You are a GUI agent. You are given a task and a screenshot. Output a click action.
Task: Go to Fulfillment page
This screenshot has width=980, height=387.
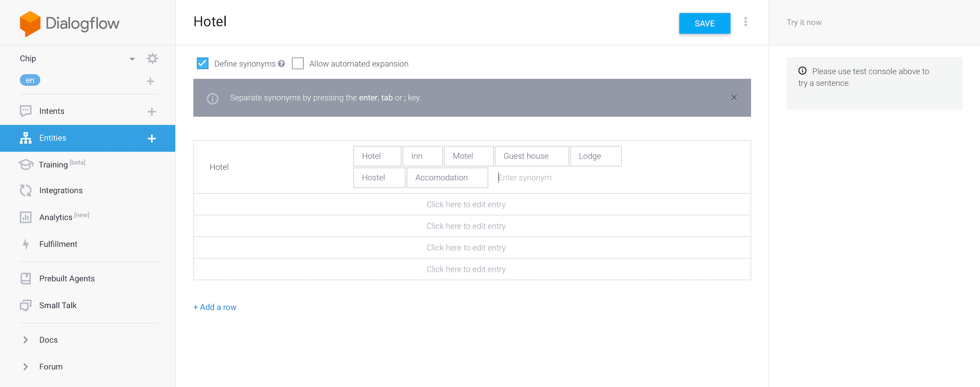tap(58, 244)
